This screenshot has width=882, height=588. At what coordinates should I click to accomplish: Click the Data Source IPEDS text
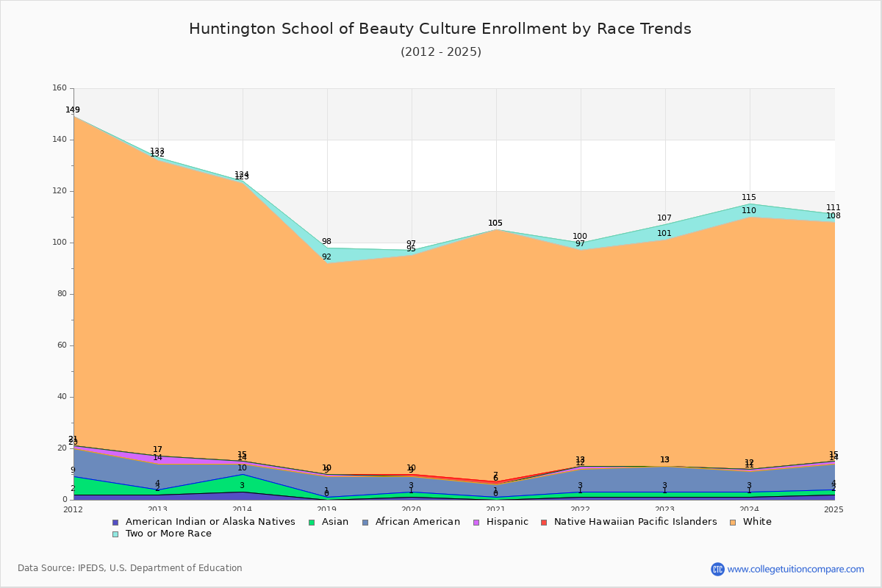130,568
